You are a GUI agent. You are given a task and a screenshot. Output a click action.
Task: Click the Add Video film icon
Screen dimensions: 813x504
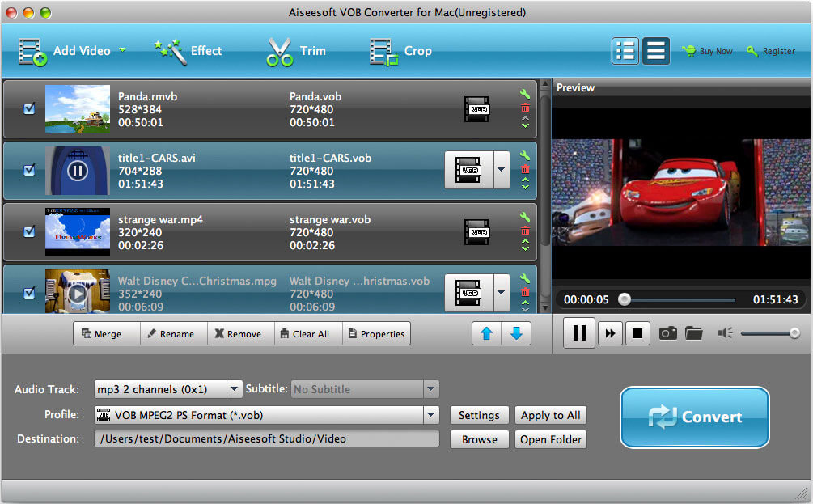32,52
